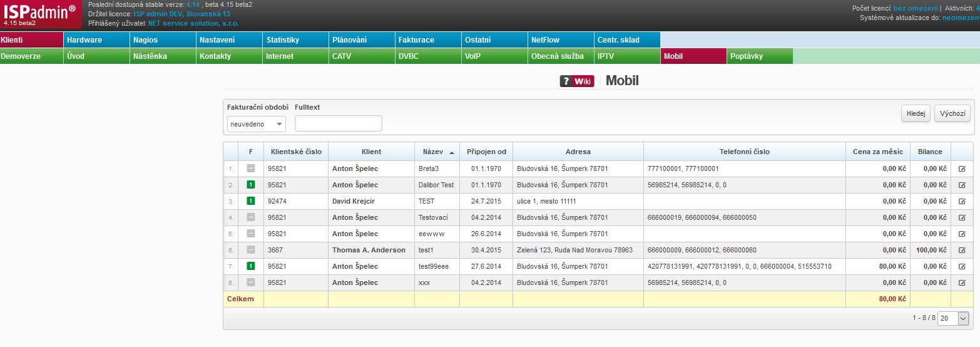The image size is (980, 347).
Task: Sort by the Název column
Action: tap(437, 152)
